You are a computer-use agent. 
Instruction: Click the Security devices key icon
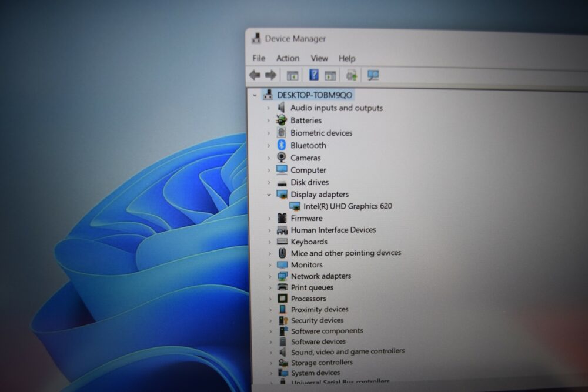pos(283,320)
